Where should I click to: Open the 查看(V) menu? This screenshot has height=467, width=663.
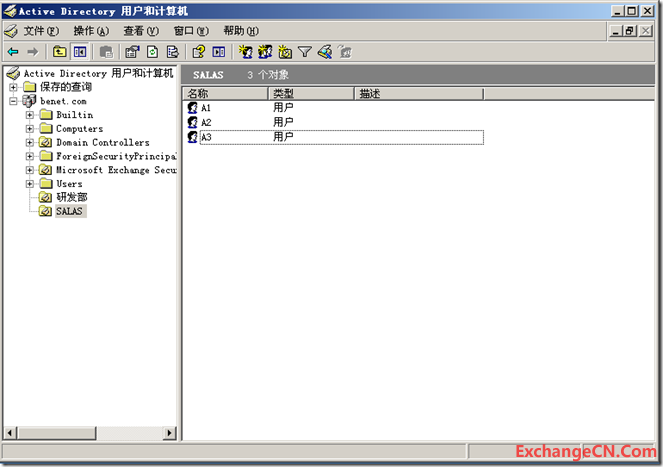[x=140, y=31]
